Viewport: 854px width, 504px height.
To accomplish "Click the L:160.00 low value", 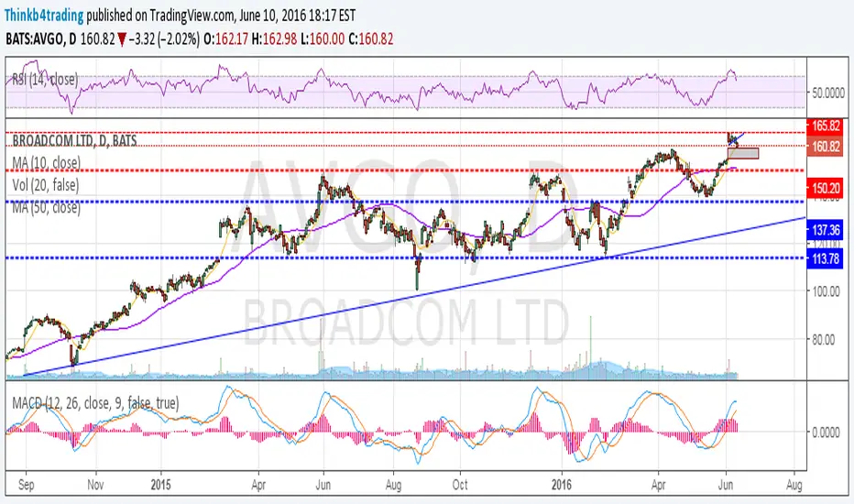I will [x=323, y=38].
